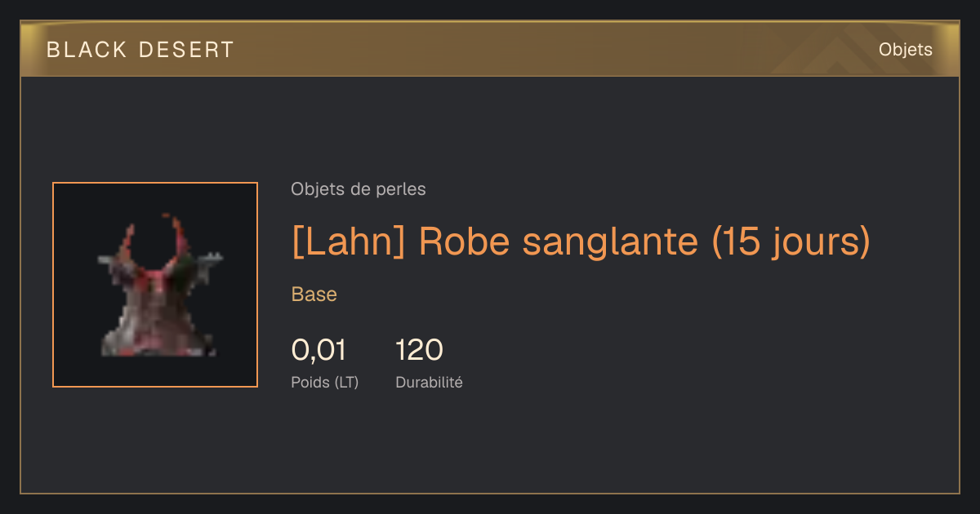The image size is (980, 514).
Task: Open the Objets link in header
Action: pyautogui.click(x=905, y=50)
